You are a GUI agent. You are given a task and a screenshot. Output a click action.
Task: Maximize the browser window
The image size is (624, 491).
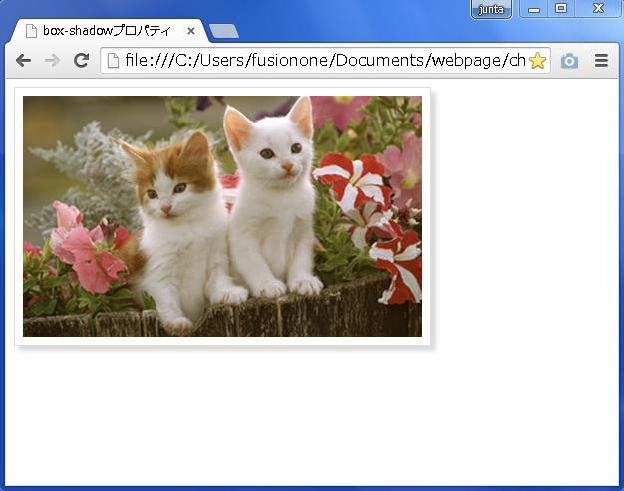click(x=561, y=8)
